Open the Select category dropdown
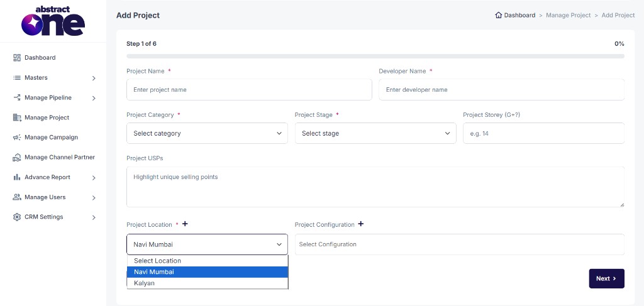Screen dimensions: 644x306 [208, 133]
